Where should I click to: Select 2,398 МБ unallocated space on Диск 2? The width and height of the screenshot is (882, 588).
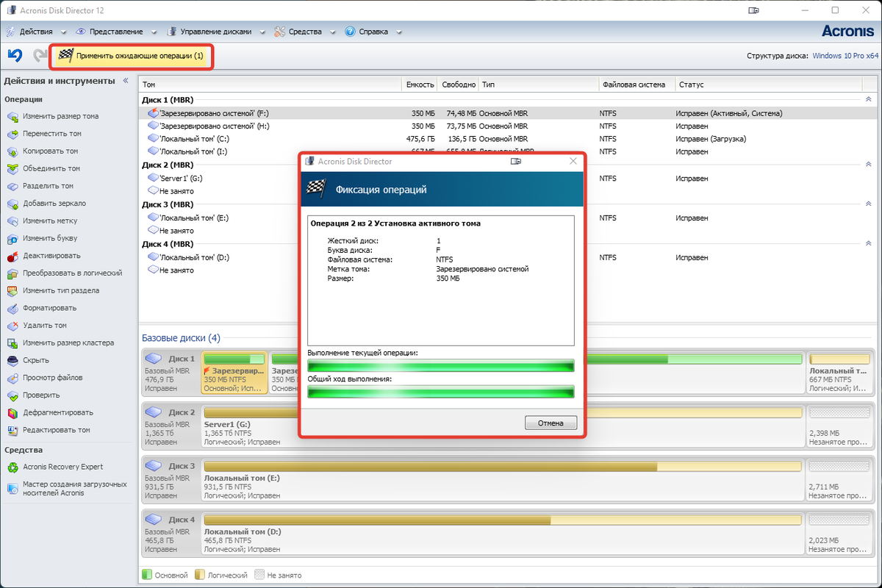pyautogui.click(x=839, y=426)
